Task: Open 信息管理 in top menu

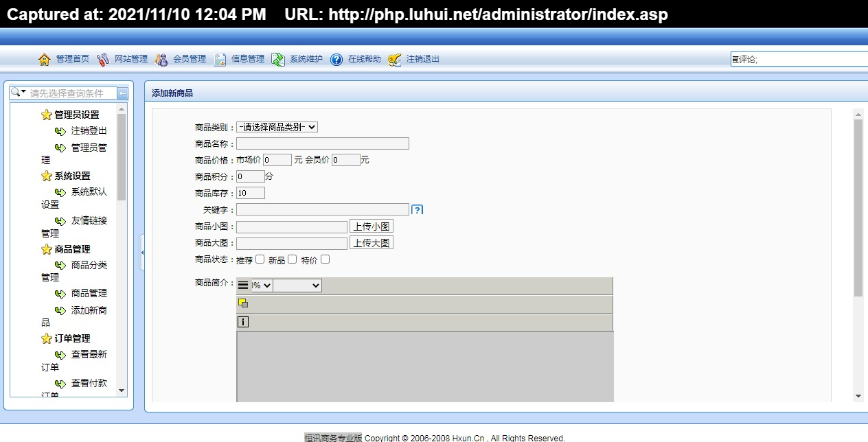Action: tap(248, 59)
